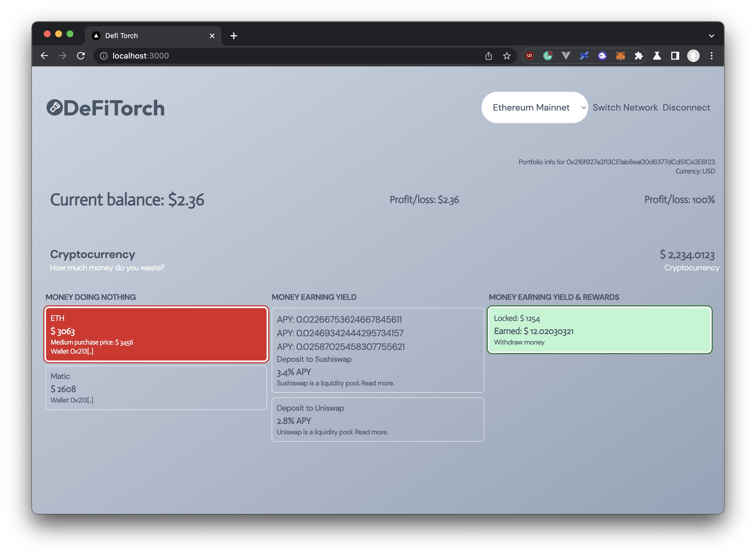Click How much money do you waste?
The image size is (756, 556).
pyautogui.click(x=108, y=268)
